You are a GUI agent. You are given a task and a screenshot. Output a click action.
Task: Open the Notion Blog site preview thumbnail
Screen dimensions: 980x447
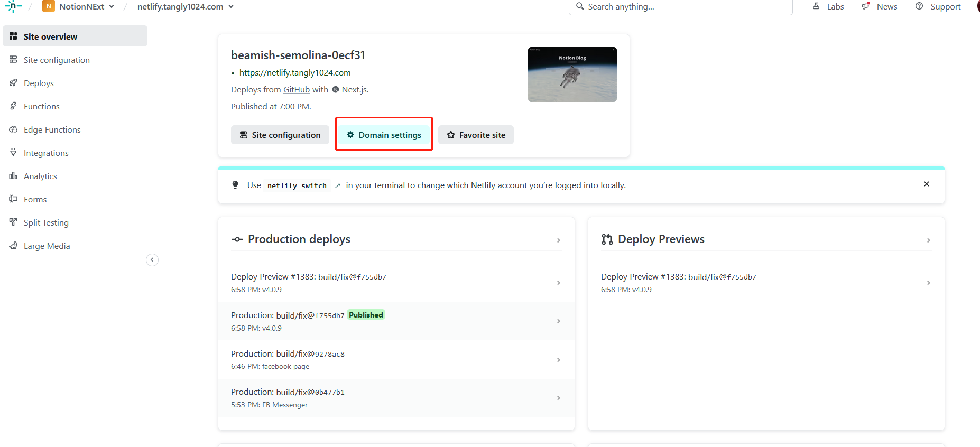pyautogui.click(x=572, y=74)
